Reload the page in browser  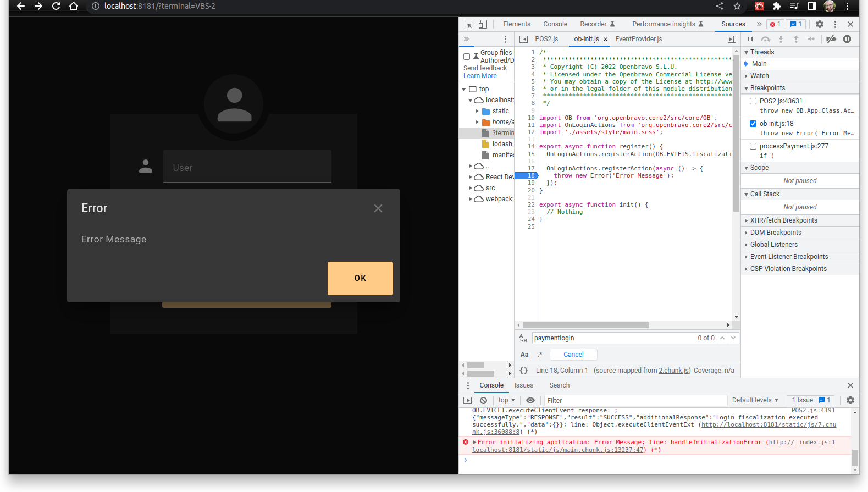[56, 6]
